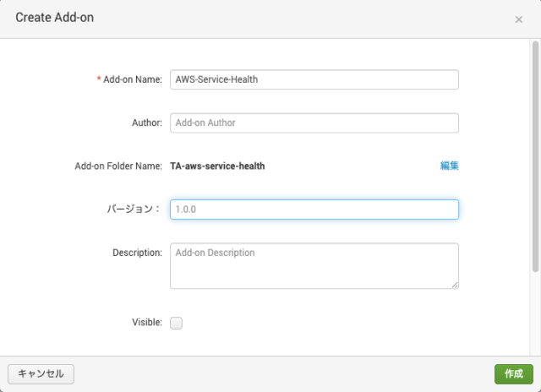The height and width of the screenshot is (392, 541).
Task: Click the "バージョン:" field label
Action: [x=134, y=209]
